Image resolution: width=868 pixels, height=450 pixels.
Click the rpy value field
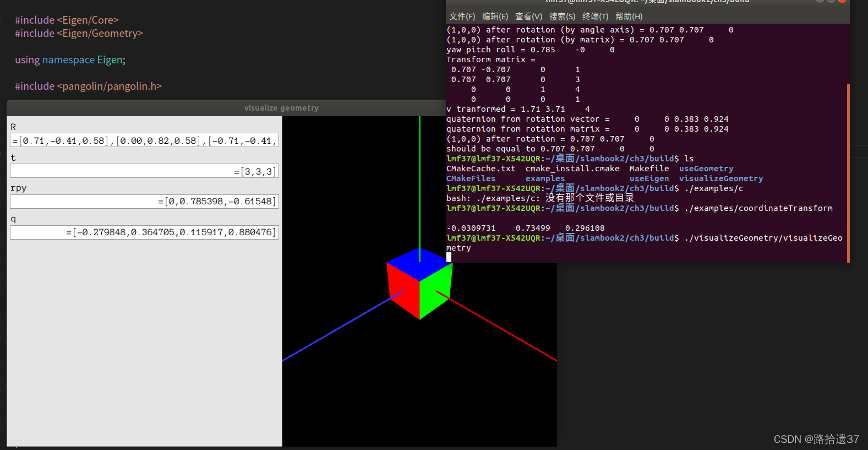(x=144, y=202)
